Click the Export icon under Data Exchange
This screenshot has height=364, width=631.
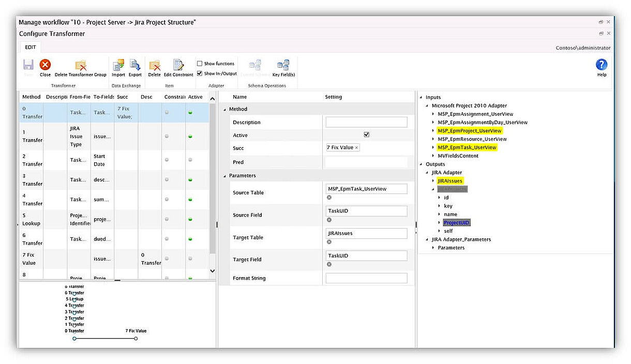[135, 65]
